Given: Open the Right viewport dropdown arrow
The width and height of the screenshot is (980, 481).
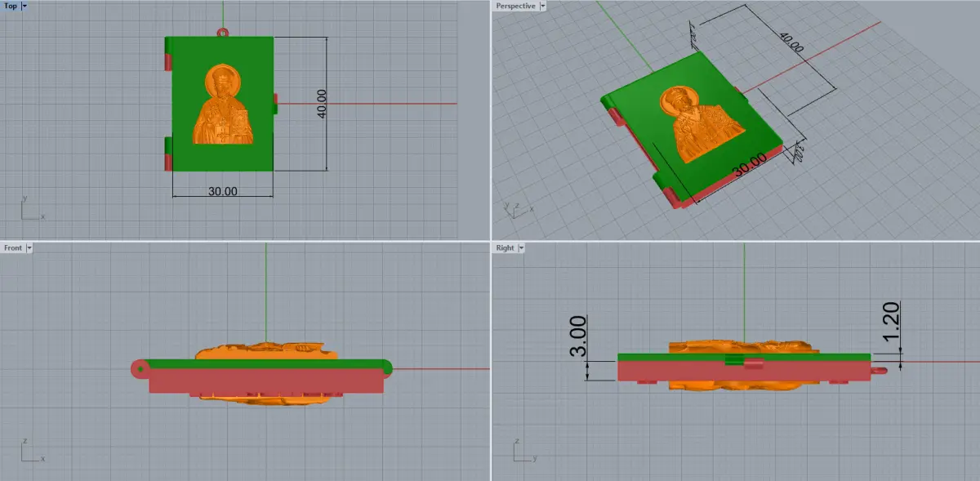Looking at the screenshot, I should coord(521,247).
